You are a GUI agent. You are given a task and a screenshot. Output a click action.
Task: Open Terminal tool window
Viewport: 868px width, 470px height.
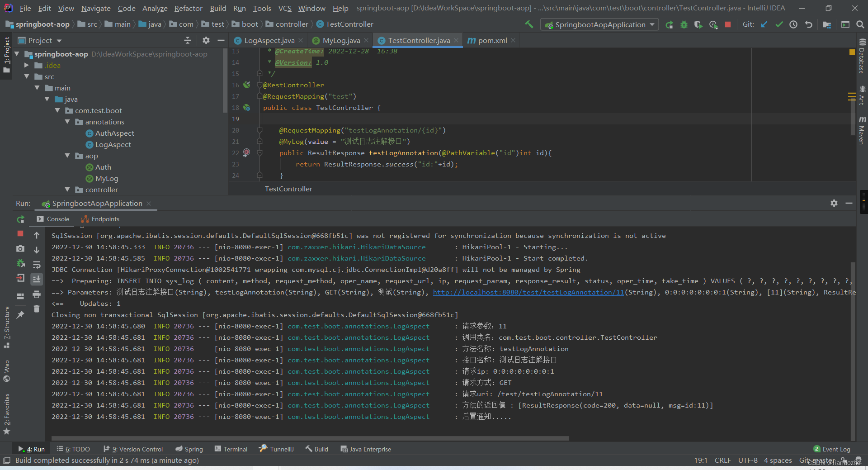[231, 449]
